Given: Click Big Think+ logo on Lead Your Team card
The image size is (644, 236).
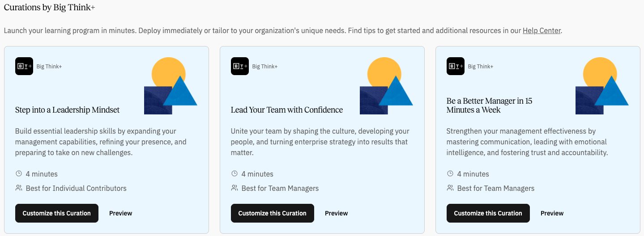Looking at the screenshot, I should pyautogui.click(x=240, y=66).
